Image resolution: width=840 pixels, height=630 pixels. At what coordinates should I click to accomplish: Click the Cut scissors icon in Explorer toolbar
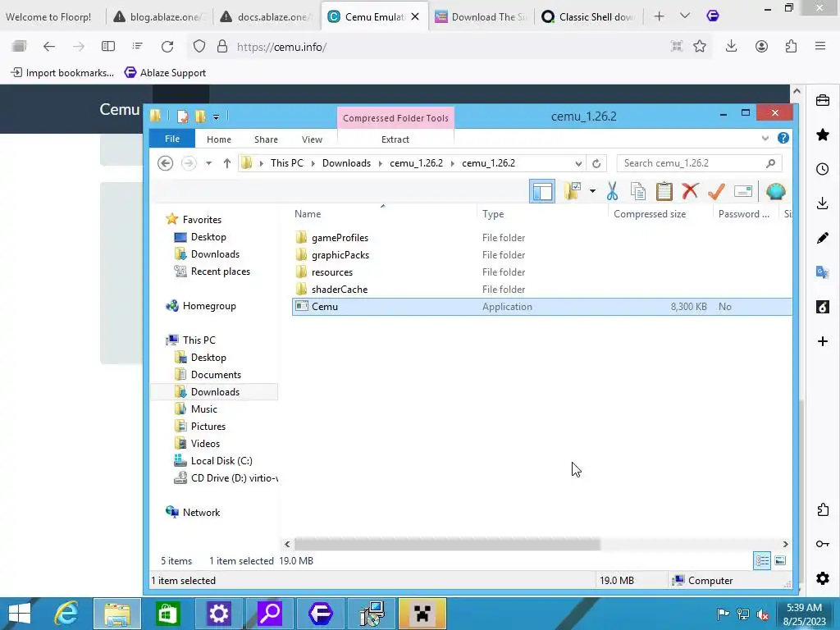[612, 191]
